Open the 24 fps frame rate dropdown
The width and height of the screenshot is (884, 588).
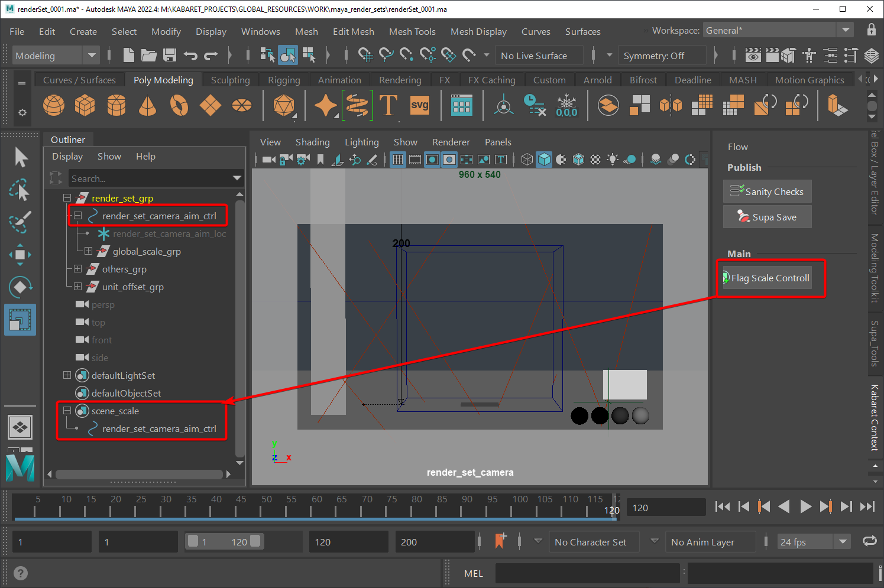(x=813, y=542)
